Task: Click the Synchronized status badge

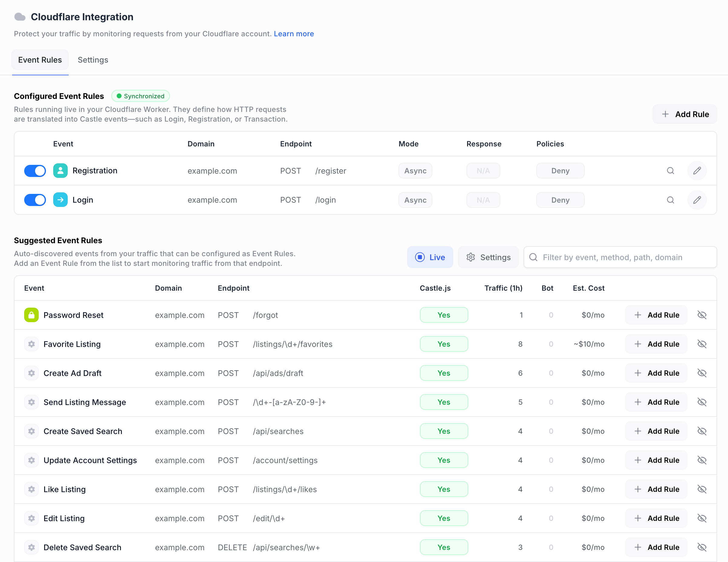Action: (140, 96)
